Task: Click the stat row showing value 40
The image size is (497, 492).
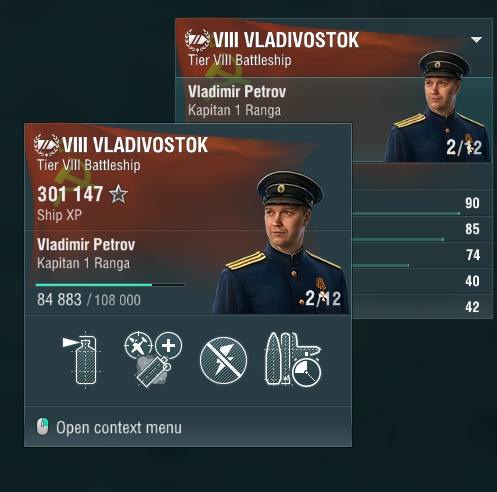Action: click(422, 281)
